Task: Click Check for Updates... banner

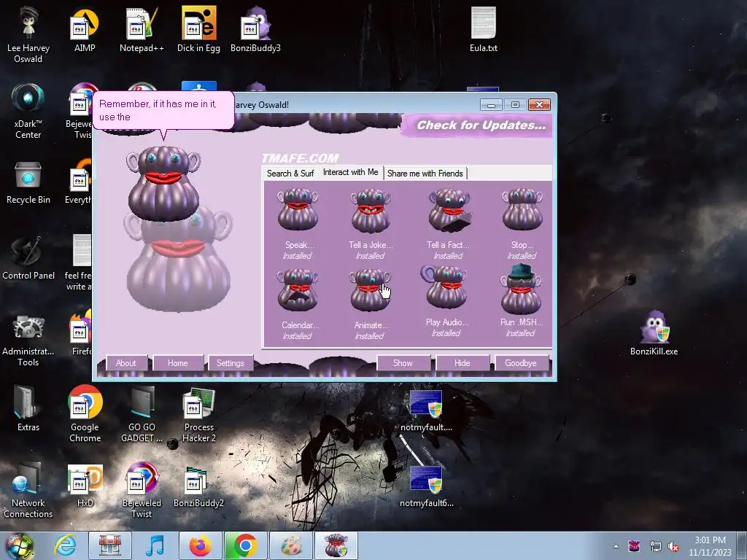Action: pos(478,125)
